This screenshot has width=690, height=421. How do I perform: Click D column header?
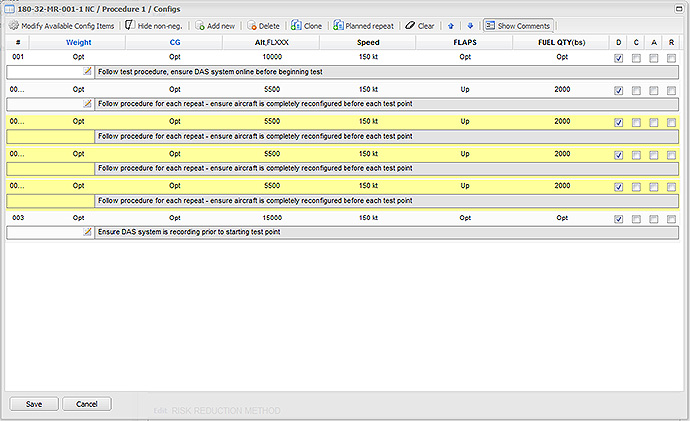pyautogui.click(x=619, y=43)
